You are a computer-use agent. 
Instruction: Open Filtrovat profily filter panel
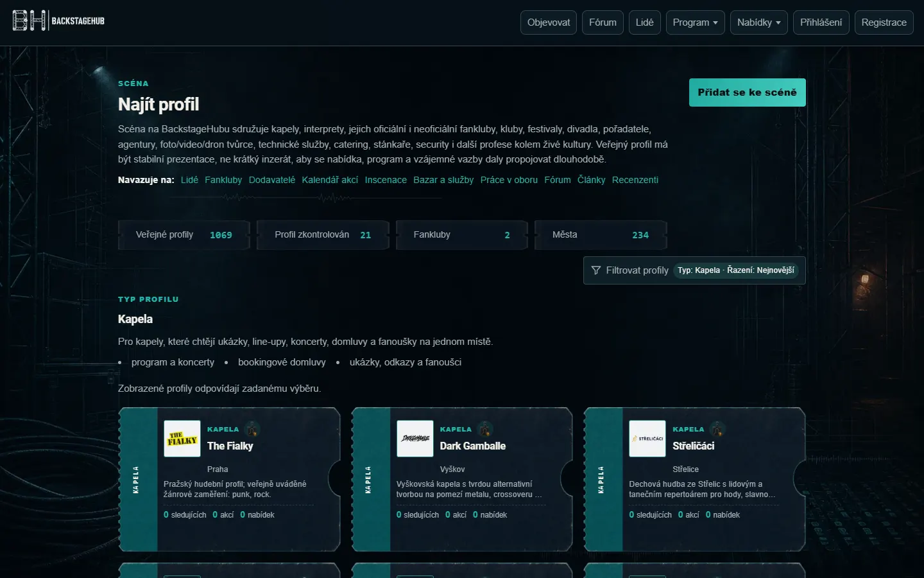point(694,270)
